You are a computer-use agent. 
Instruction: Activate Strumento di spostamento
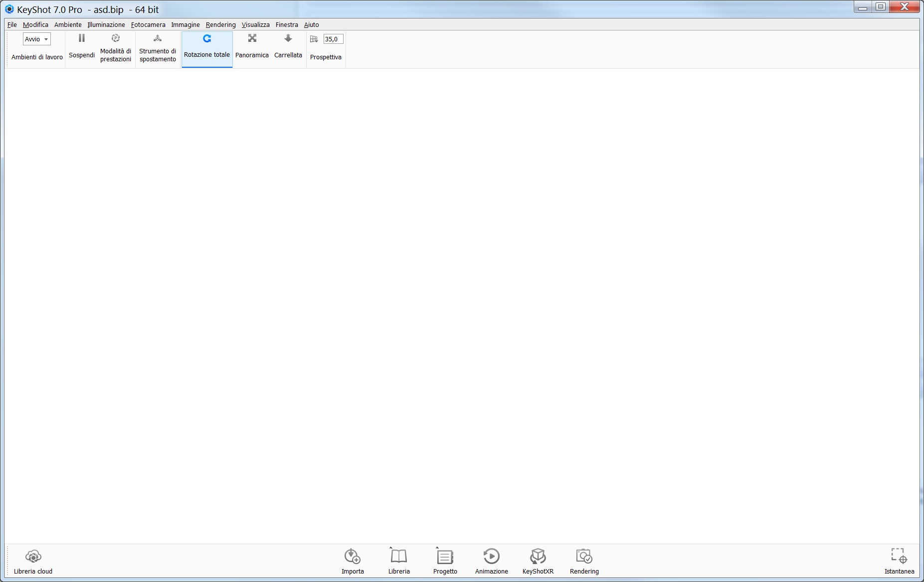click(x=158, y=48)
